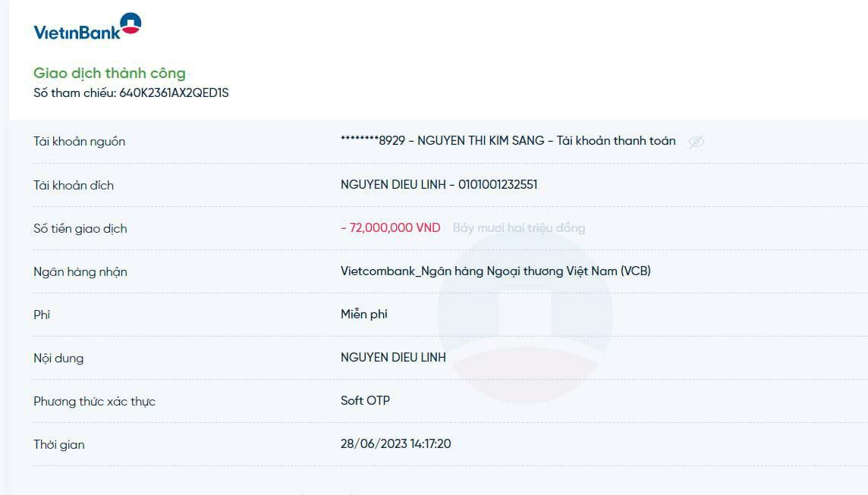Click the 'Ngân hàng nhận' label
This screenshot has height=495, width=868.
pos(80,271)
